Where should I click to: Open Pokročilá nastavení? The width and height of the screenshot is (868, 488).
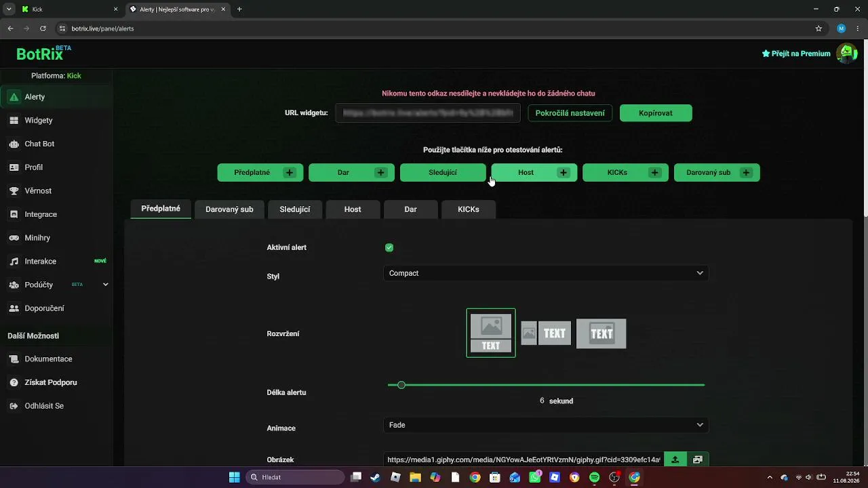[x=570, y=113]
